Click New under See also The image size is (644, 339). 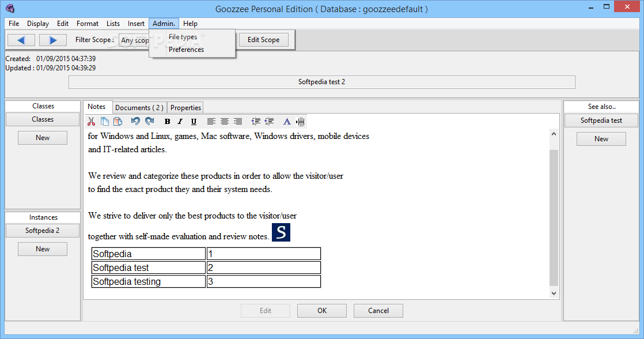tap(601, 139)
